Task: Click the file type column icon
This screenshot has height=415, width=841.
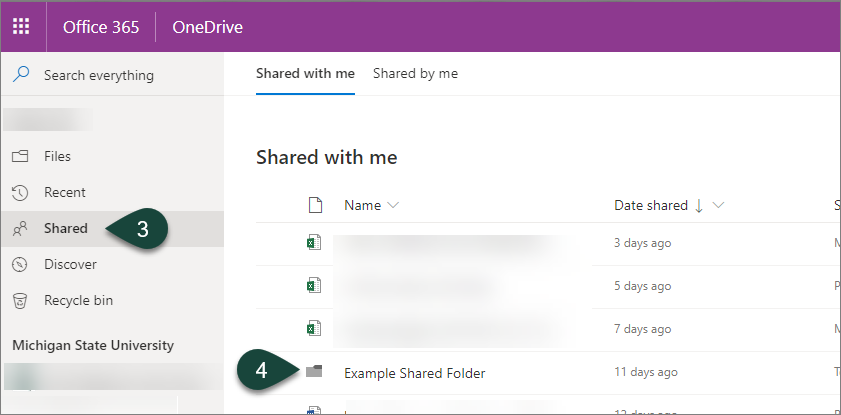Action: click(315, 205)
